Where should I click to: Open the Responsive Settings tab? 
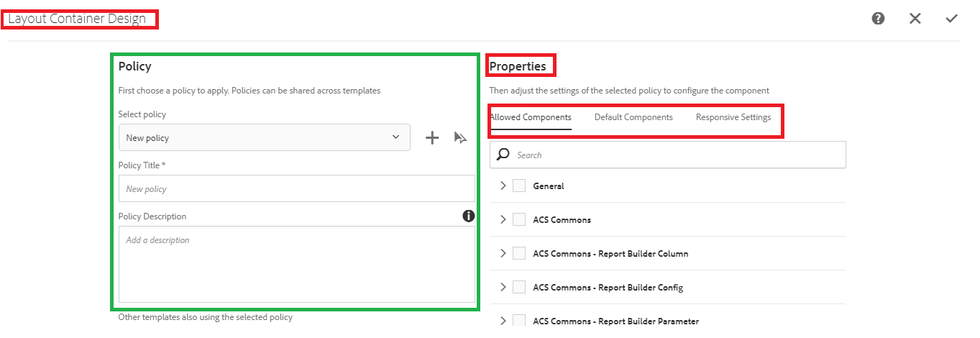(x=733, y=117)
